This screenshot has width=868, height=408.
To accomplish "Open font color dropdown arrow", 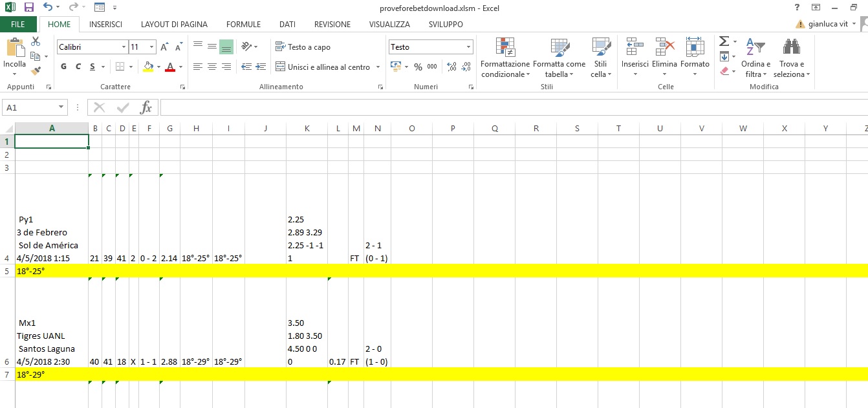I will [x=180, y=67].
